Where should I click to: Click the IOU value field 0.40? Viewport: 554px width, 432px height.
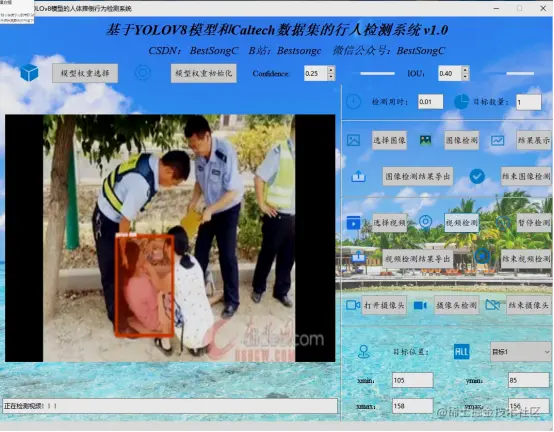(x=450, y=73)
